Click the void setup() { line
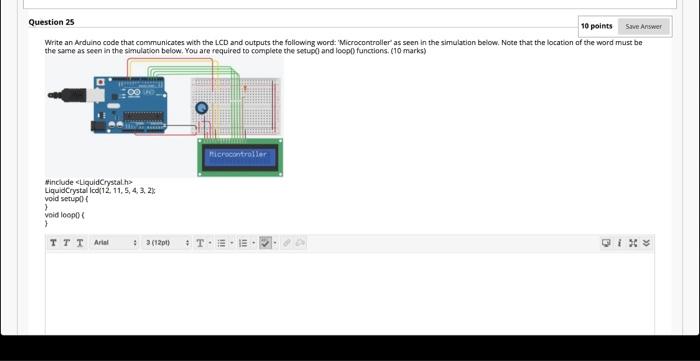Screen dimensions: 700x361 tap(67, 198)
